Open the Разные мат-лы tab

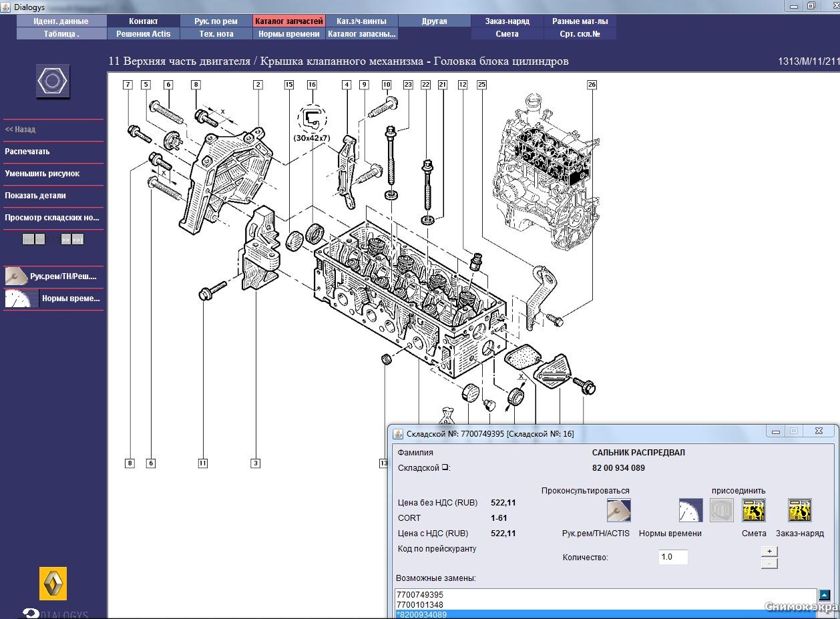(x=580, y=21)
